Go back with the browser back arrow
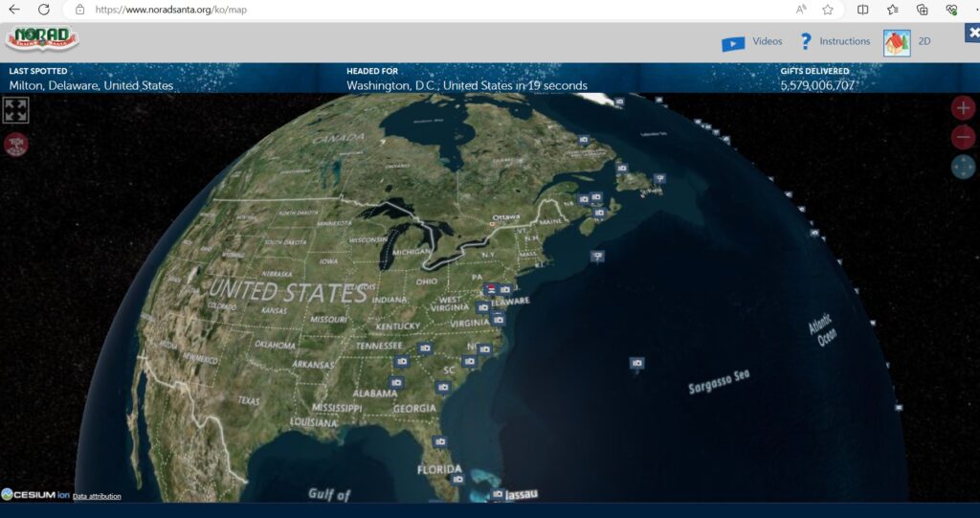 (x=13, y=10)
